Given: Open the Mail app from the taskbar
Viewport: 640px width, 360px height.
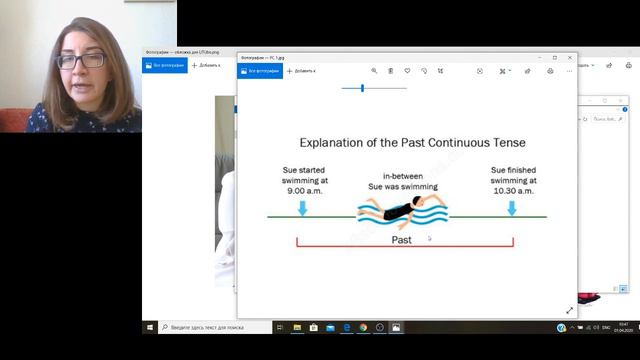Looking at the screenshot, I should (330, 327).
